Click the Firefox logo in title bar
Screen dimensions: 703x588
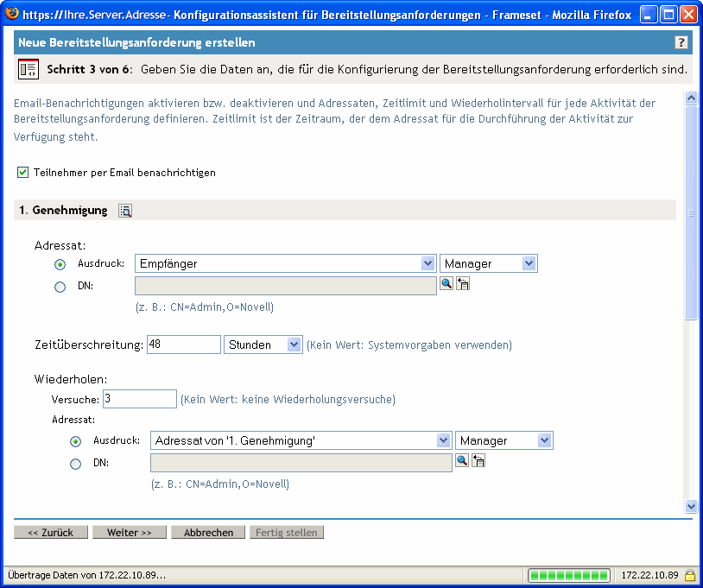[11, 14]
